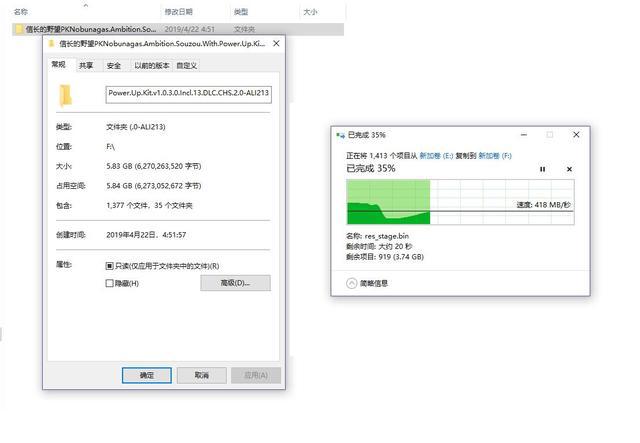Close the folder properties dialog
This screenshot has width=640, height=443.
[x=276, y=43]
